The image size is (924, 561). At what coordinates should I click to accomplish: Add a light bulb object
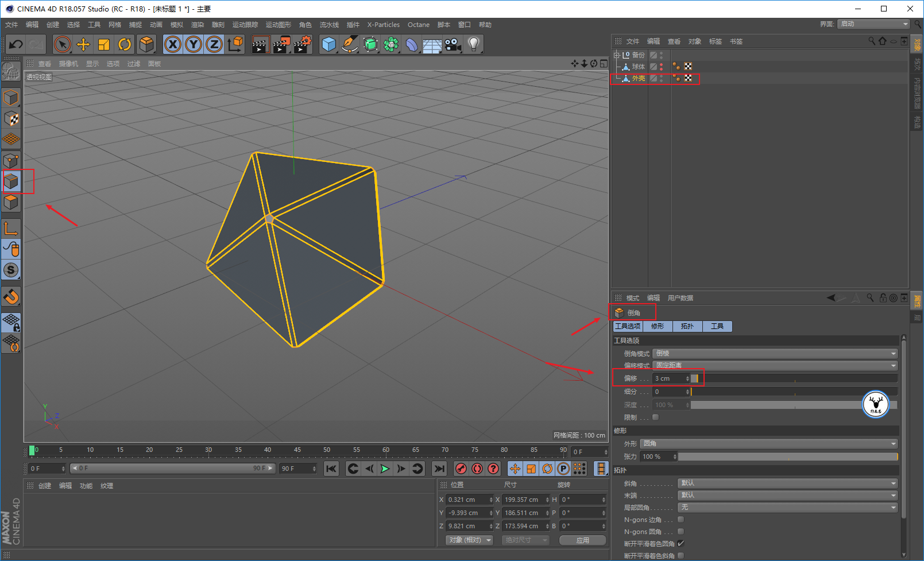(x=473, y=44)
